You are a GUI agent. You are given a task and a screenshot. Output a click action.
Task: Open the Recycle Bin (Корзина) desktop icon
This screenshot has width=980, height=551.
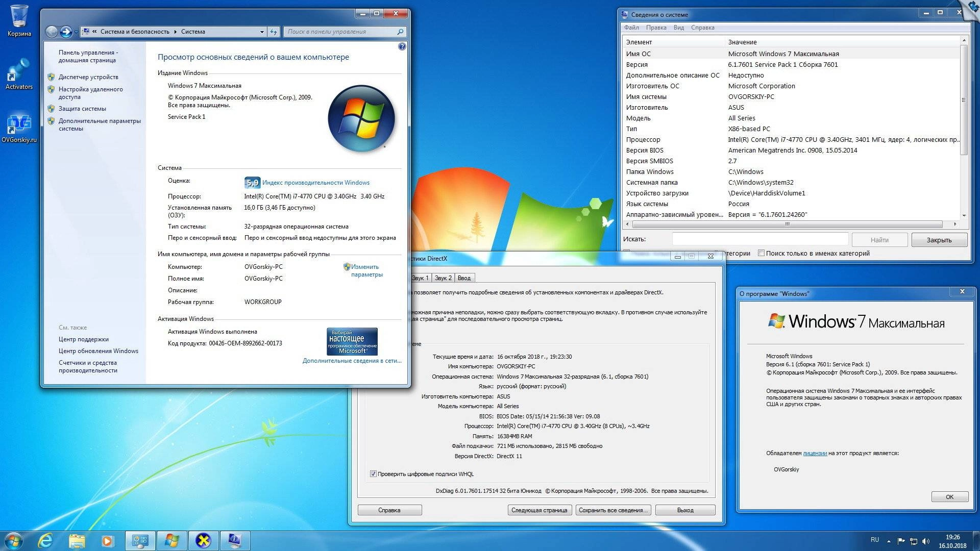click(19, 21)
